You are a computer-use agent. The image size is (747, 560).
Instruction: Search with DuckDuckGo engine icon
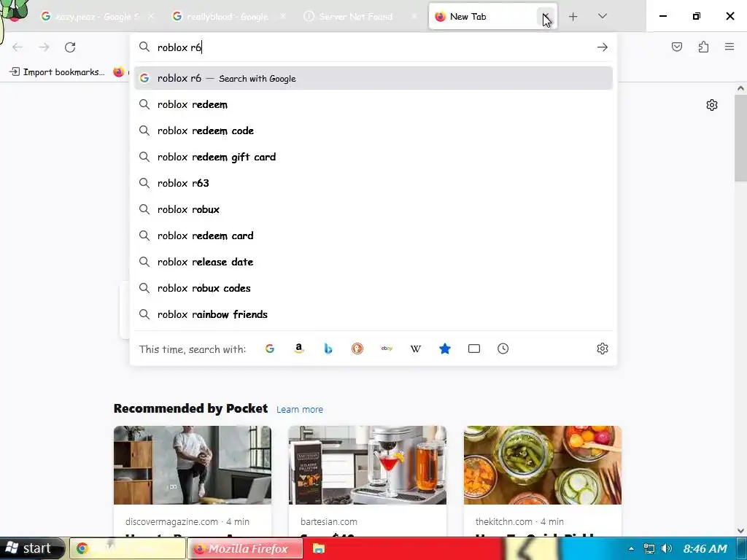point(357,349)
